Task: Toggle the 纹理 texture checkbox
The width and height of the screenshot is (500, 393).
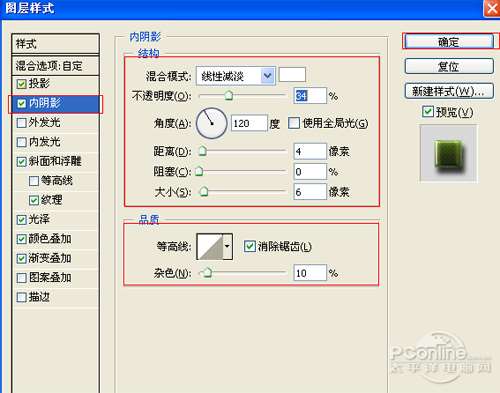Action: pyautogui.click(x=34, y=200)
